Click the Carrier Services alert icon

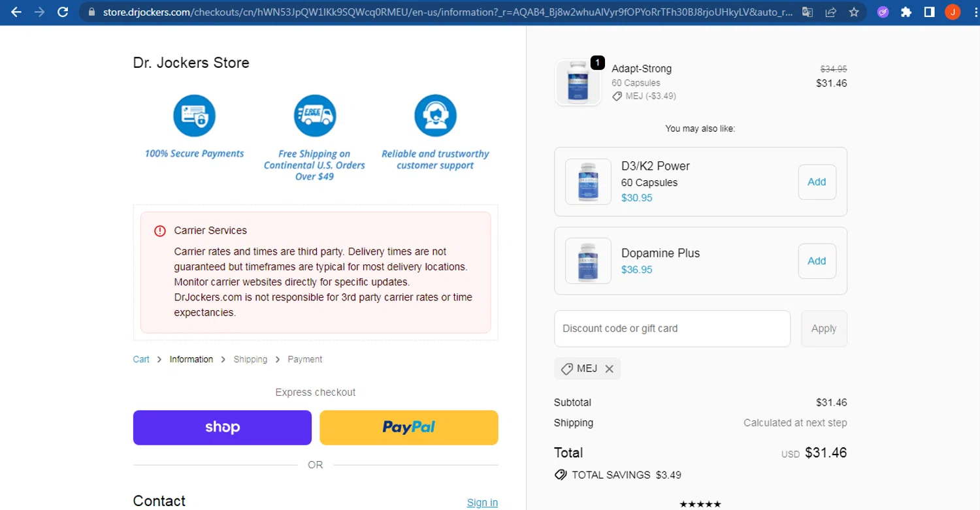(x=159, y=231)
